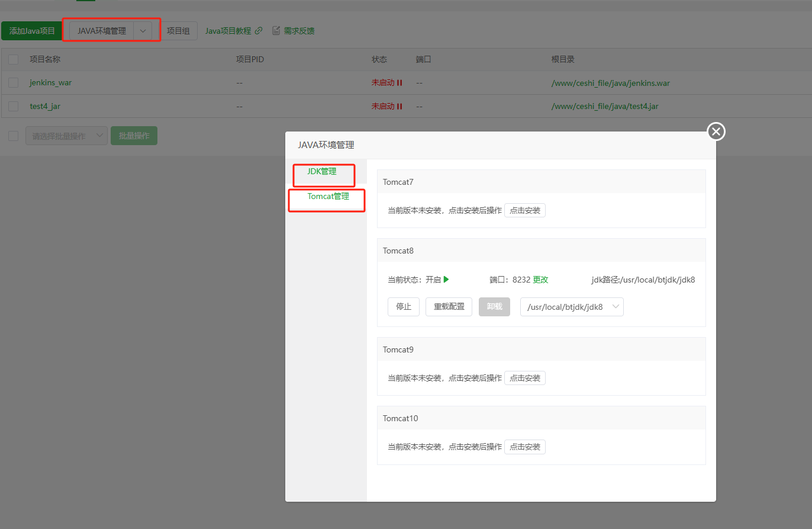The height and width of the screenshot is (529, 812).
Task: Click the 未启动 status of jenkins_war
Action: coord(383,83)
